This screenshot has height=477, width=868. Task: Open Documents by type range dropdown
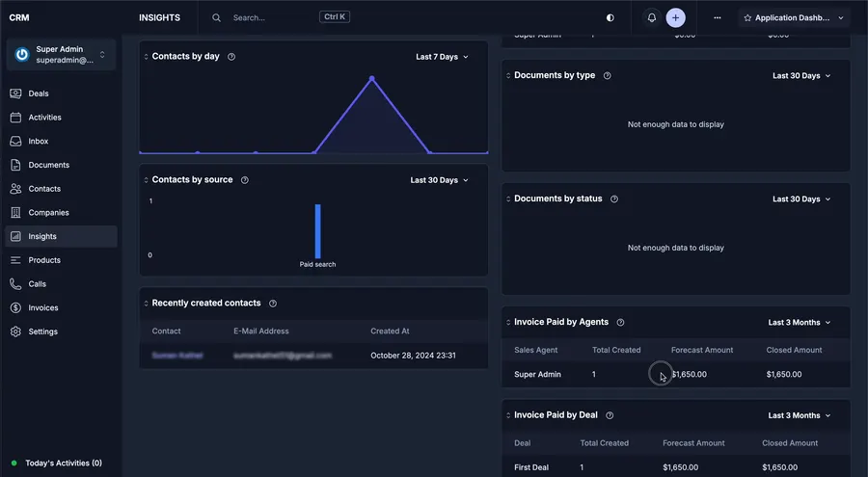[x=801, y=76]
